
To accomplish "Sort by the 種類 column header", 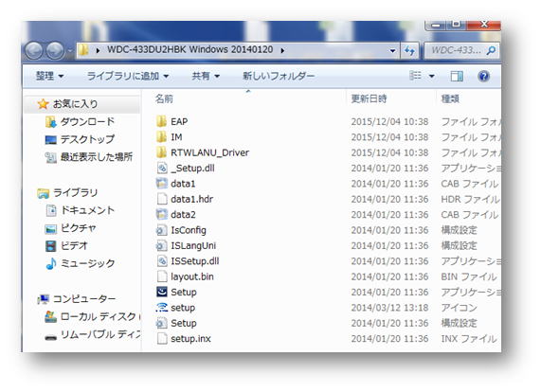I will (x=451, y=99).
